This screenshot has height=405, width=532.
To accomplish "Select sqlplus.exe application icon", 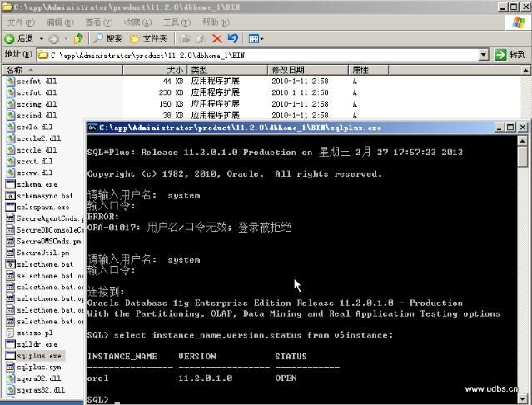I will pyautogui.click(x=11, y=356).
